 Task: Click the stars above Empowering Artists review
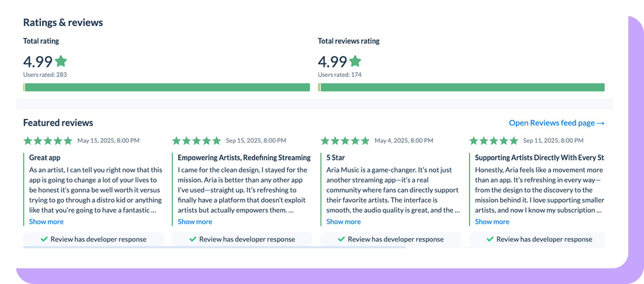click(x=196, y=141)
